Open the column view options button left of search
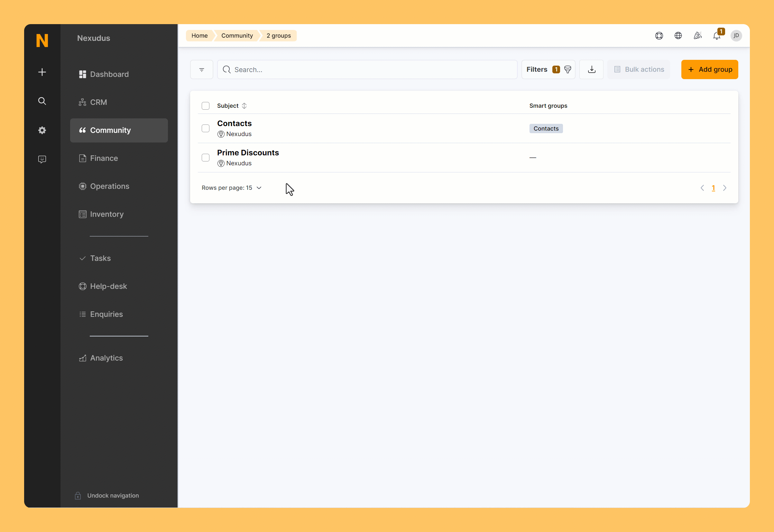Viewport: 774px width, 532px height. click(202, 69)
